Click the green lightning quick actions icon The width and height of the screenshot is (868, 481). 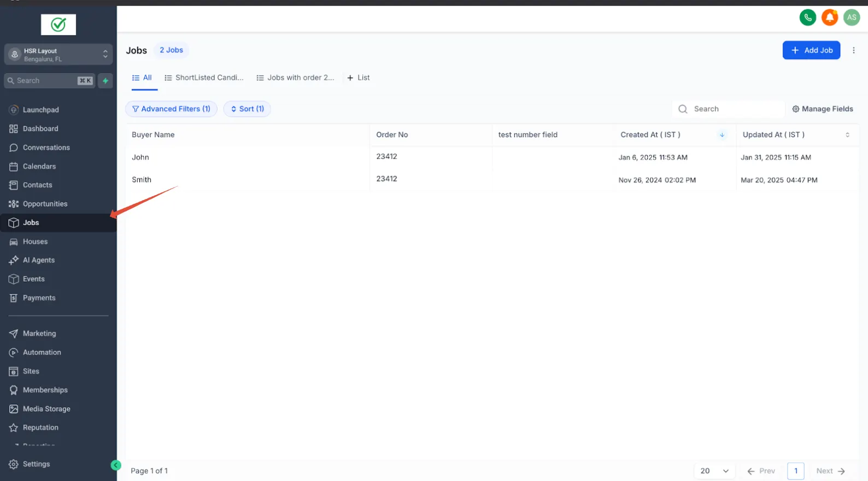coord(105,81)
